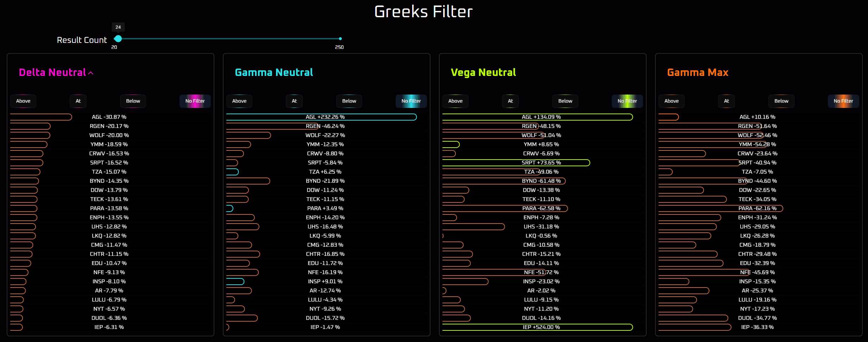Select At filter under Delta Neutral
Image resolution: width=868 pixels, height=342 pixels.
[78, 101]
